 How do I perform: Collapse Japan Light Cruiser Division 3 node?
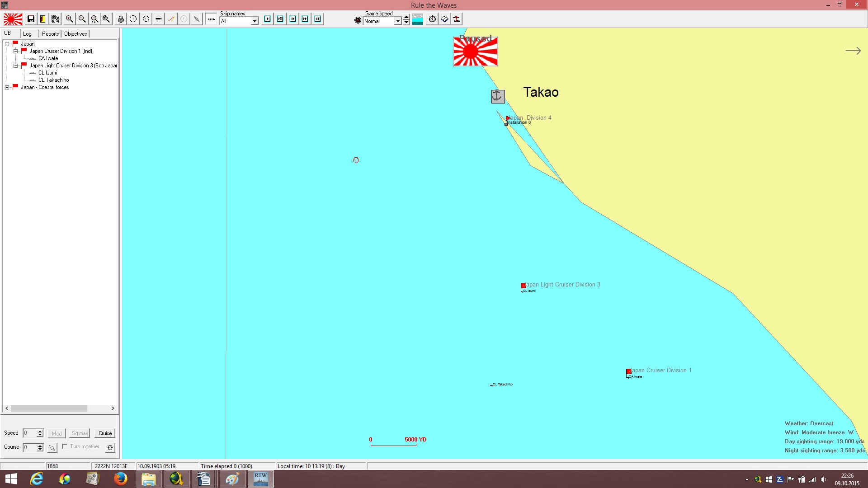click(x=15, y=66)
